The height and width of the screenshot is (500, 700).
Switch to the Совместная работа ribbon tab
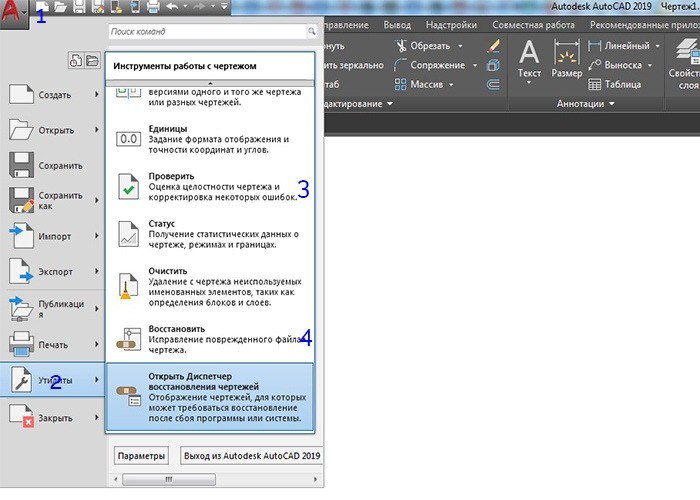pyautogui.click(x=533, y=25)
